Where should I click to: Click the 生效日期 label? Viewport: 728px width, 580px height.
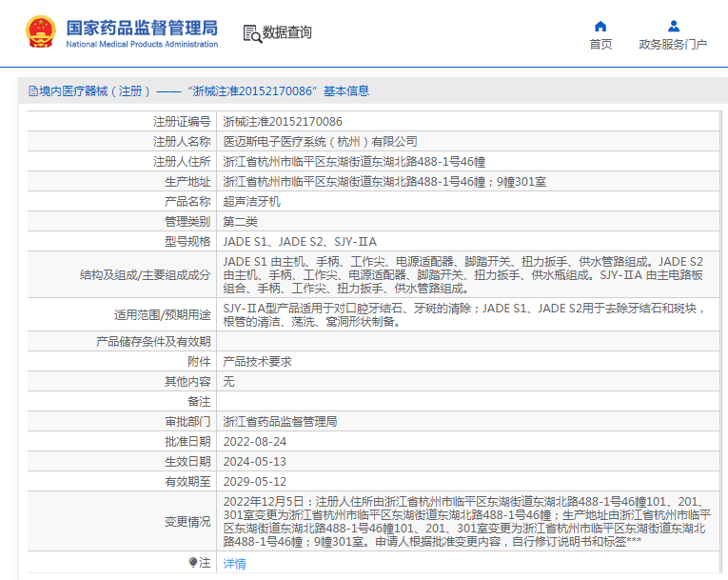click(187, 462)
